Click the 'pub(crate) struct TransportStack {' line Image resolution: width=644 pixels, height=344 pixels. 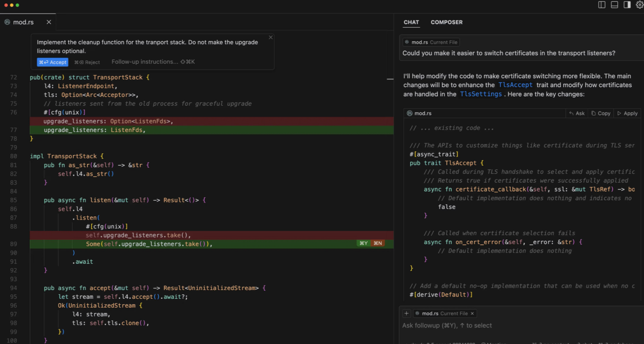click(x=90, y=77)
